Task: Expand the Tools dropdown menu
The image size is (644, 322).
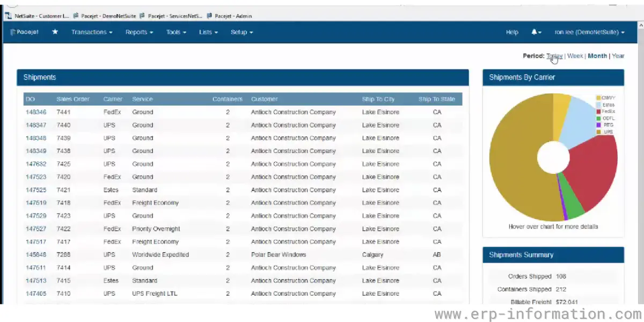Action: pos(176,32)
